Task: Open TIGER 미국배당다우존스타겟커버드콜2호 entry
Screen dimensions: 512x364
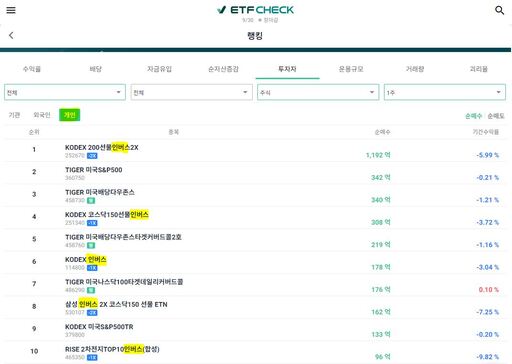Action: pos(123,237)
